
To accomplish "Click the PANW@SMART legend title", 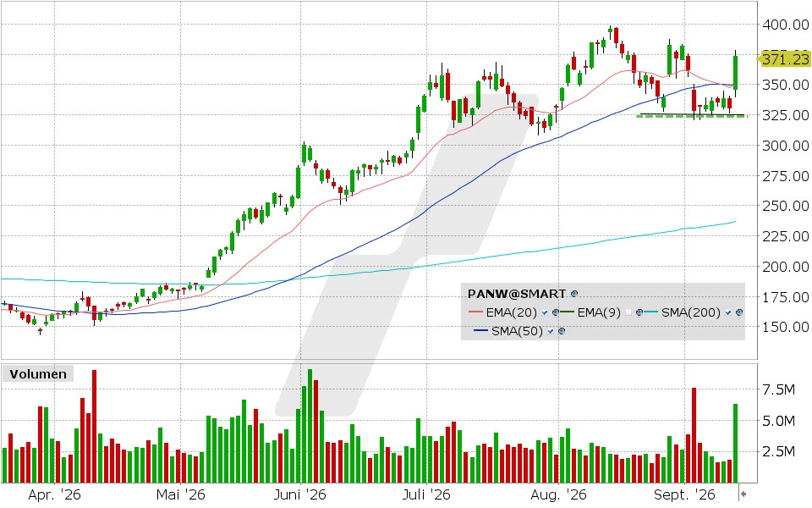I will click(516, 294).
